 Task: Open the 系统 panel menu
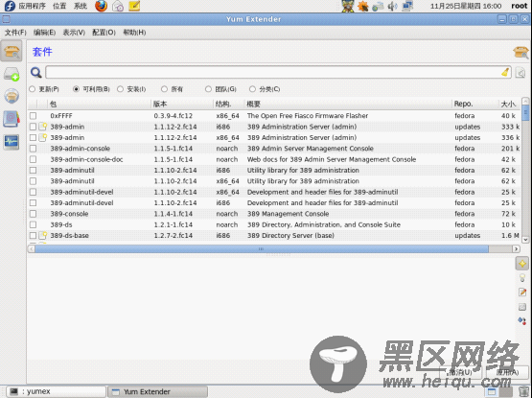[x=81, y=6]
